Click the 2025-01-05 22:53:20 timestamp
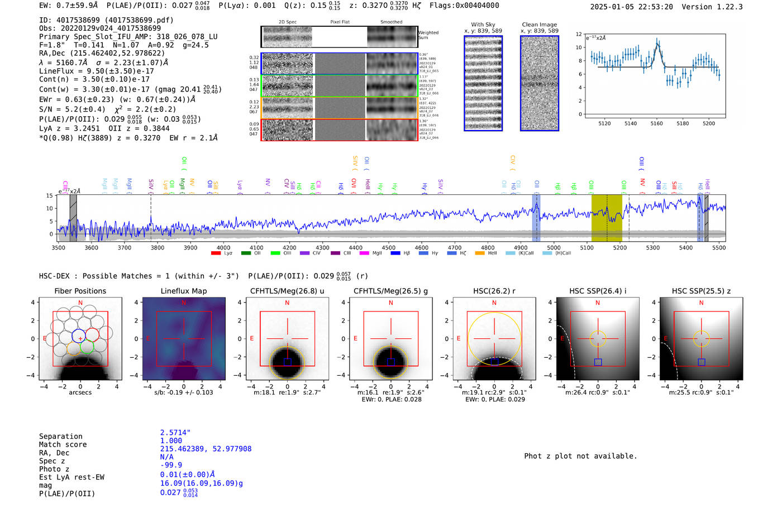Screen dimensions: 782x532 coord(632,7)
